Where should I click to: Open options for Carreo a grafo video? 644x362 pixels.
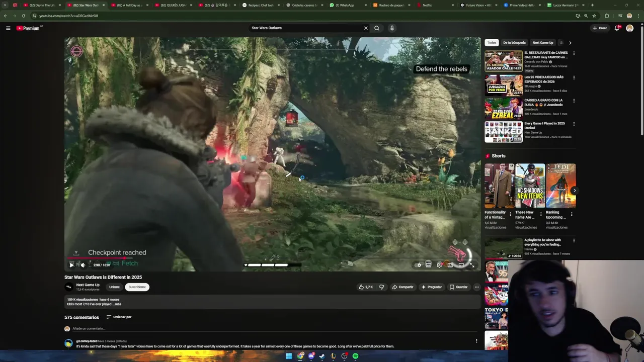574,101
